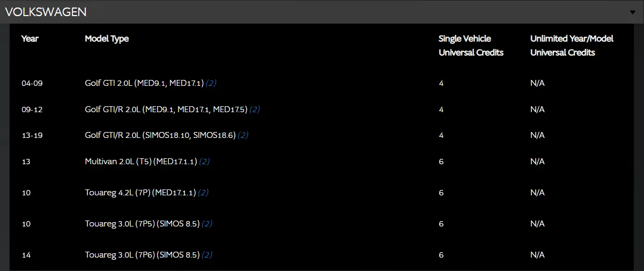
Task: Click footnote (2) beside Touareg 3.0L (7P5)
Action: click(x=207, y=224)
